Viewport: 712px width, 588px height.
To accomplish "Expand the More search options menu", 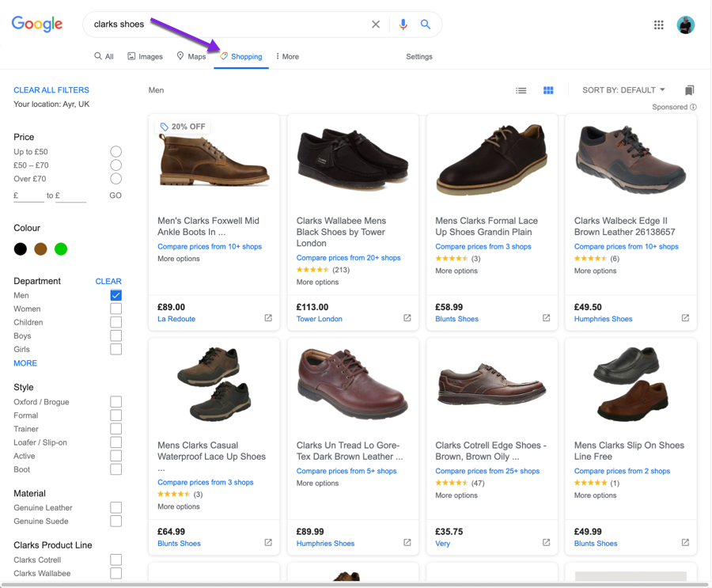I will tap(287, 57).
